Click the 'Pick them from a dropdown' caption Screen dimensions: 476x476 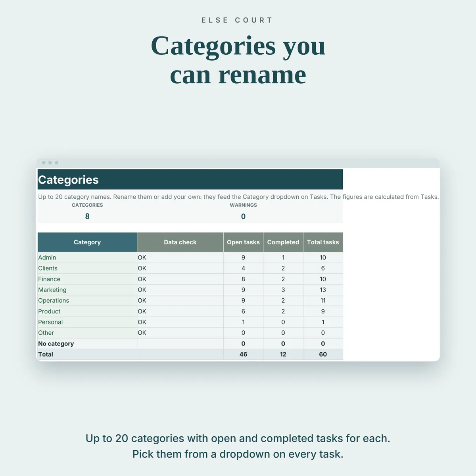point(238,454)
